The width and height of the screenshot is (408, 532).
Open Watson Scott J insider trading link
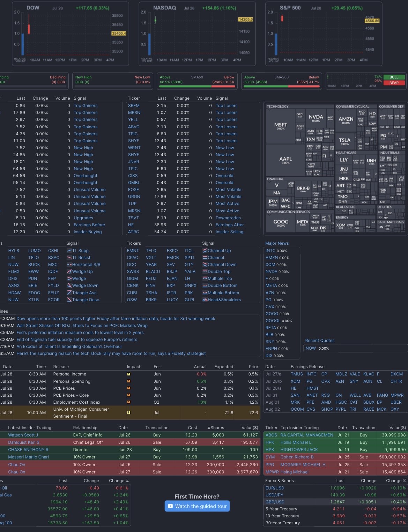[x=23, y=435]
